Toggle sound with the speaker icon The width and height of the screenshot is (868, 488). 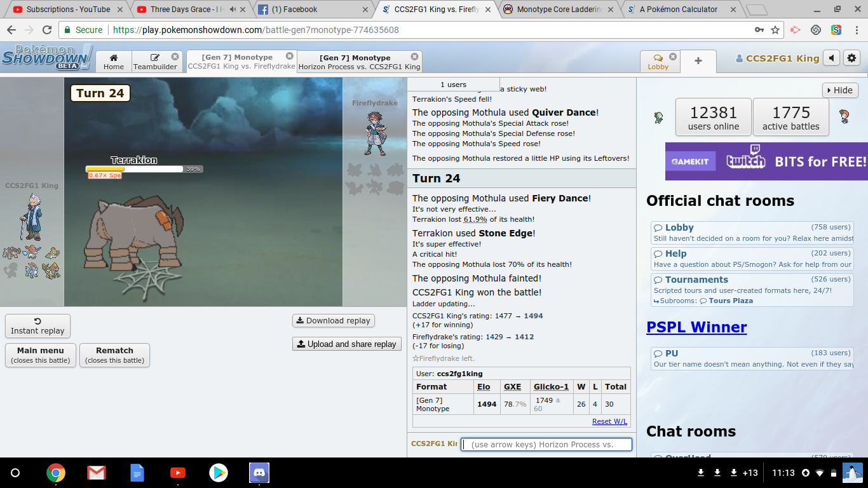832,58
